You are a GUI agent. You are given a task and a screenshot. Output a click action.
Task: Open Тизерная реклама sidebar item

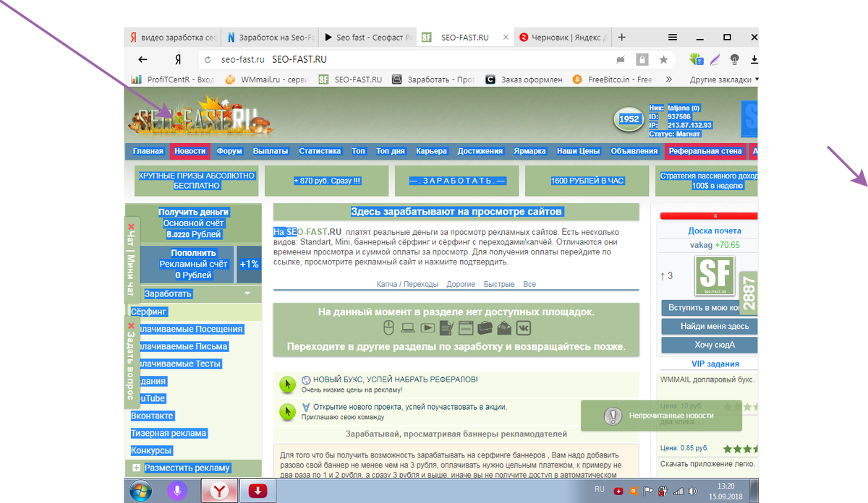point(169,433)
